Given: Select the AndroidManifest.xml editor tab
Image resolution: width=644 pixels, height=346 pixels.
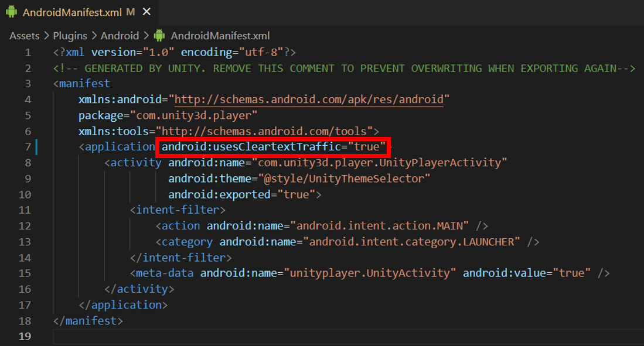Looking at the screenshot, I should tap(79, 12).
